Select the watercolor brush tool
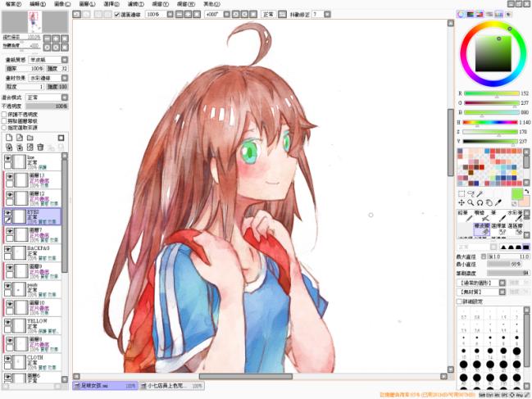 click(514, 216)
